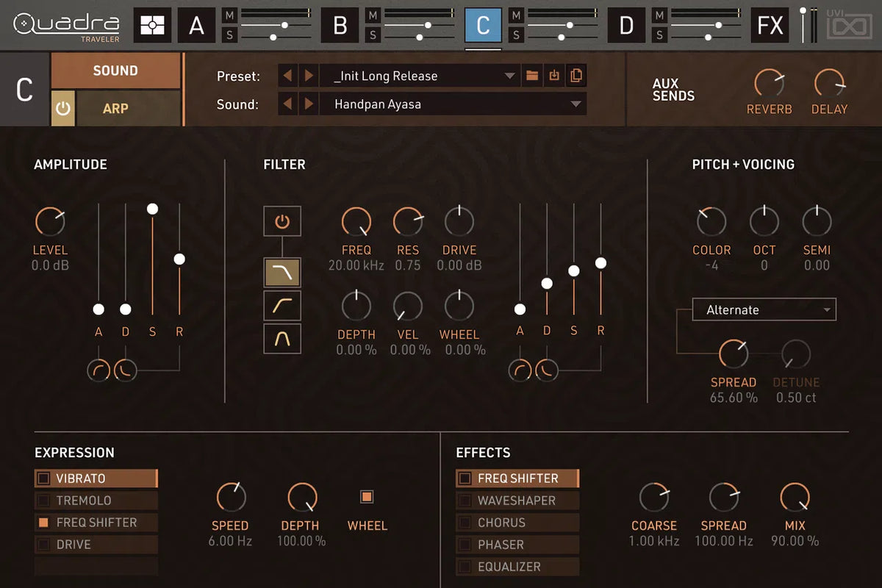The height and width of the screenshot is (588, 882).
Task: Click the amplitude Sustain slider handle
Action: [152, 209]
